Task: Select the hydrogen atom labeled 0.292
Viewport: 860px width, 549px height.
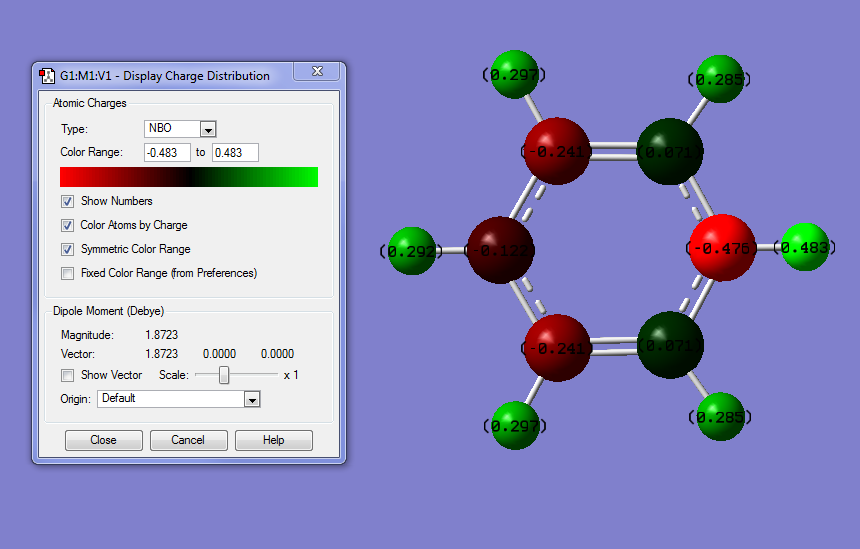Action: (411, 250)
